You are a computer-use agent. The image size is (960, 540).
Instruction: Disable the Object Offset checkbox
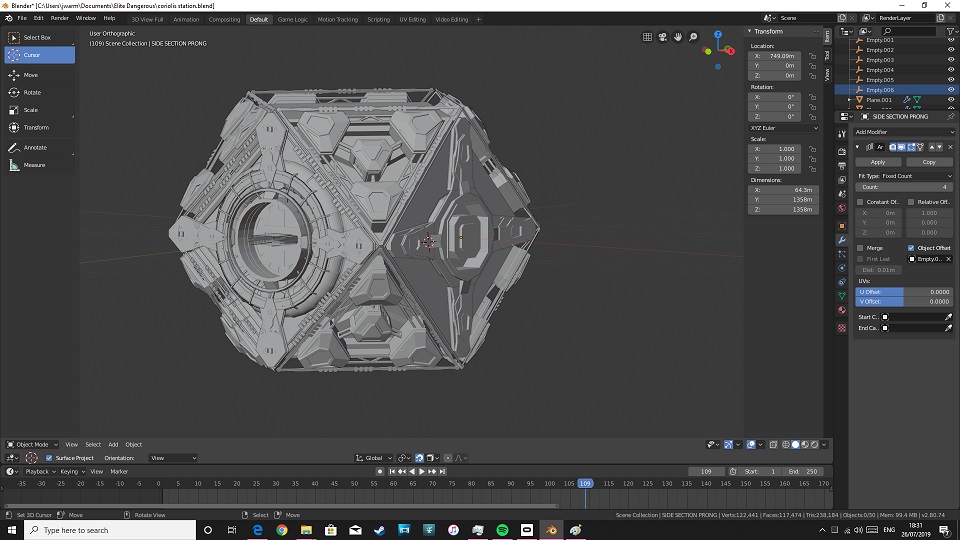(x=911, y=248)
